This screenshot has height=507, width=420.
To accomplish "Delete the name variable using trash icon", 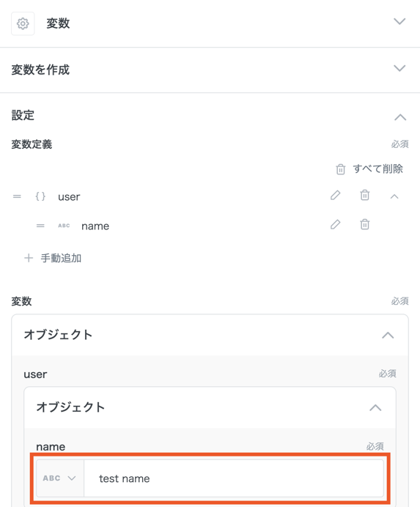I will tap(365, 224).
